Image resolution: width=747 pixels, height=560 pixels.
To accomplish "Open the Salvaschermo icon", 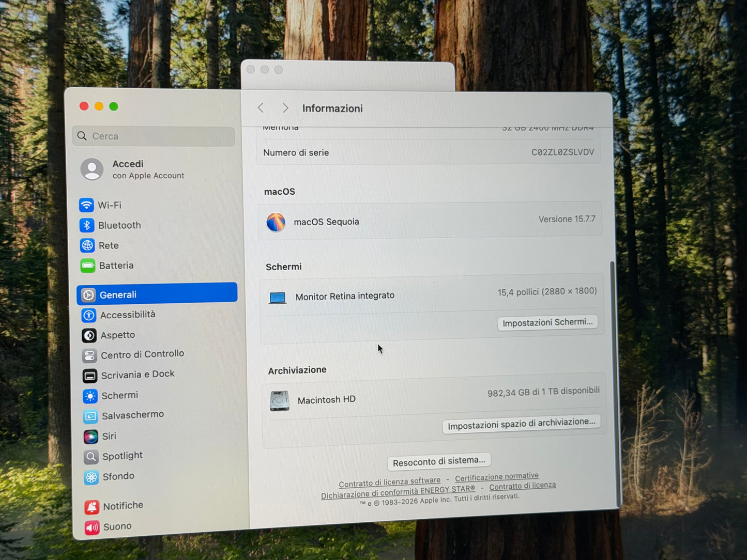I will (x=90, y=416).
